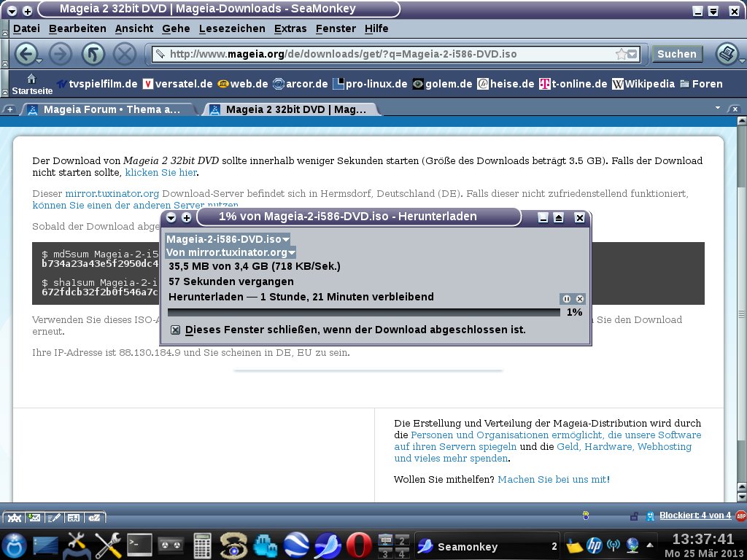Launch the calculator from the taskbar
The width and height of the screenshot is (747, 560).
tap(202, 545)
